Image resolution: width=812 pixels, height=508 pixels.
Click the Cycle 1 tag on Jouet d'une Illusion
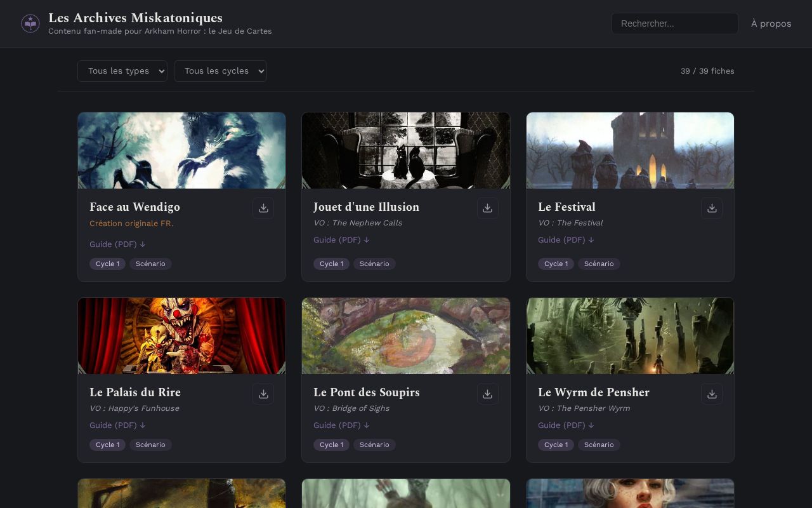pos(331,264)
